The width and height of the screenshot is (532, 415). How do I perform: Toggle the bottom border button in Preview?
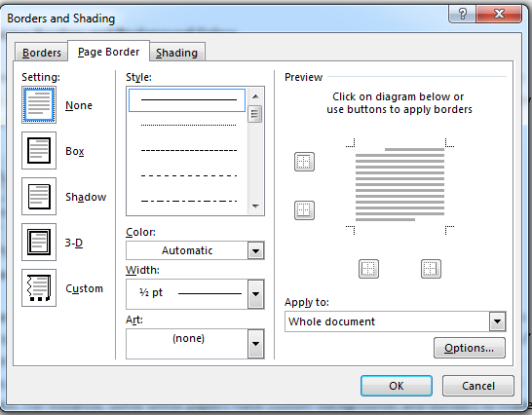pos(304,210)
